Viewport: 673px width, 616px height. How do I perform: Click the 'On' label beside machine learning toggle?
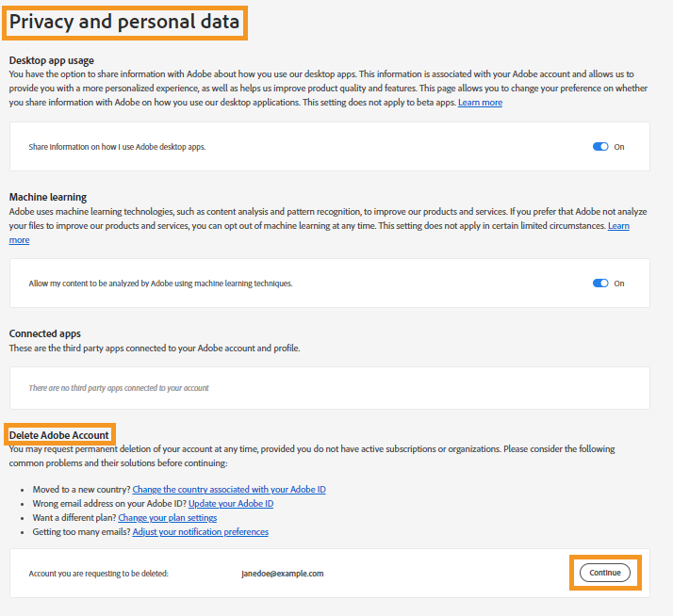click(x=619, y=284)
